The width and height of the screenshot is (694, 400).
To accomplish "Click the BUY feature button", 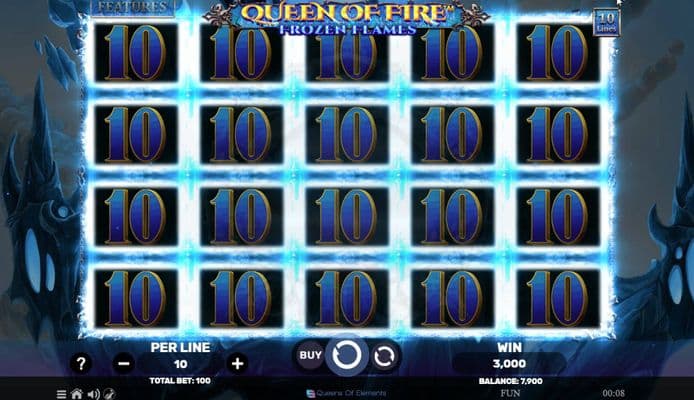I will click(x=310, y=355).
